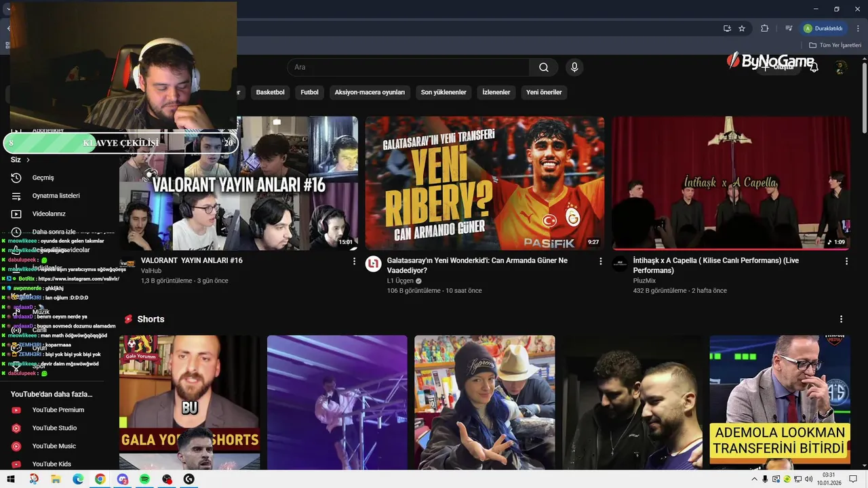This screenshot has width=868, height=488.
Task: Show hidden system tray icons
Action: [x=754, y=479]
